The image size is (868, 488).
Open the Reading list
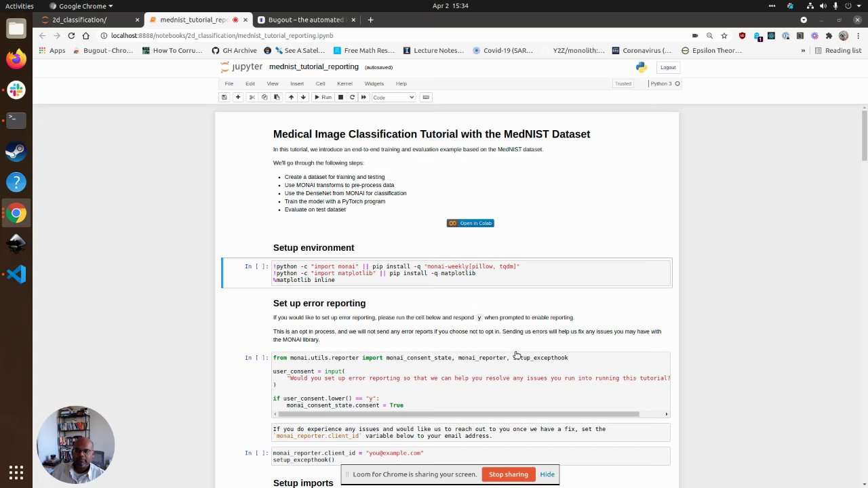click(x=837, y=50)
